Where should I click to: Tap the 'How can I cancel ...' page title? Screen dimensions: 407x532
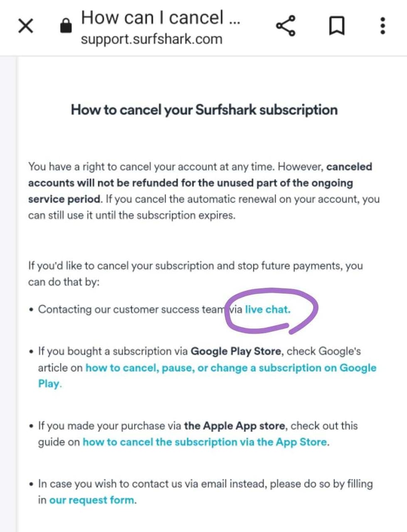point(160,17)
